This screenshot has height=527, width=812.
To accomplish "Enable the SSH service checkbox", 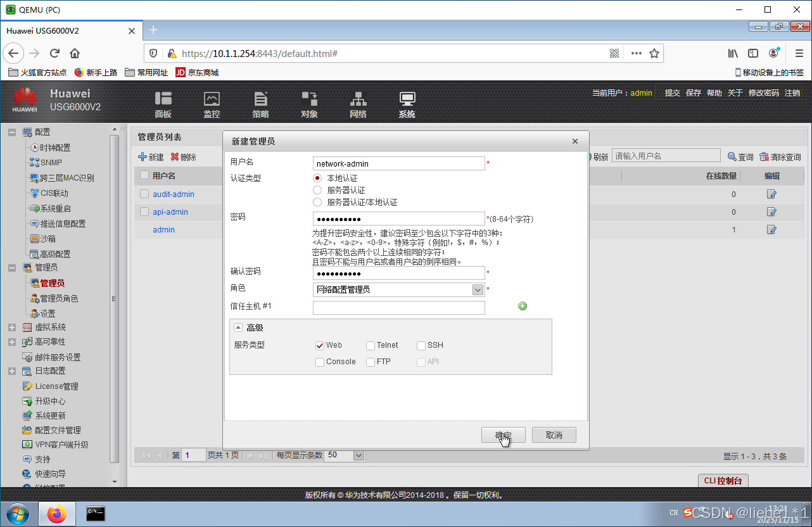I will coord(421,345).
